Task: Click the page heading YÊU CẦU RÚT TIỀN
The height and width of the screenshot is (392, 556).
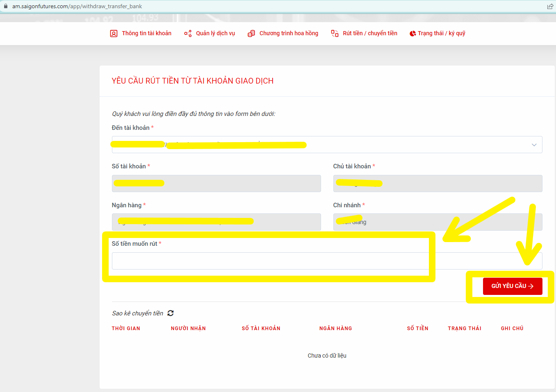Action: (193, 81)
